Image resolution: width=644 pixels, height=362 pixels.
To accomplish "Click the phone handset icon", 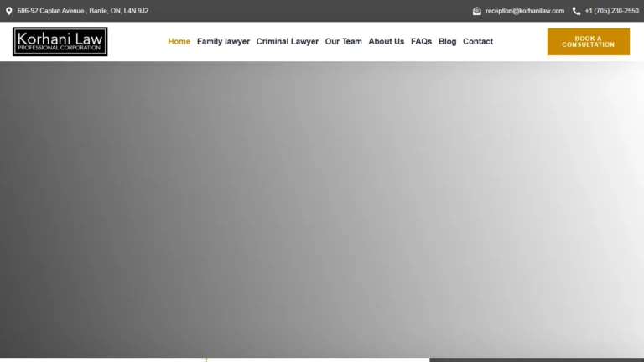I will coord(576,11).
